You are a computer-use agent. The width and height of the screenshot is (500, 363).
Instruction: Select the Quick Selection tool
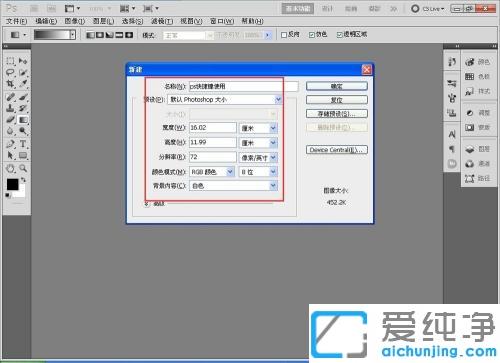tap(23, 72)
